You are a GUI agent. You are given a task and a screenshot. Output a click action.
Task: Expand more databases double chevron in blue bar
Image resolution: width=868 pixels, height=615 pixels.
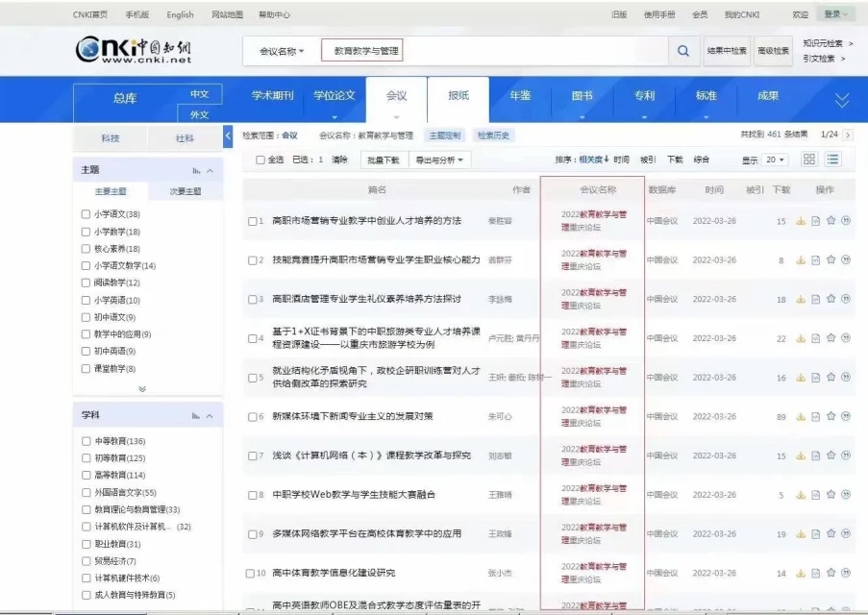coord(842,100)
